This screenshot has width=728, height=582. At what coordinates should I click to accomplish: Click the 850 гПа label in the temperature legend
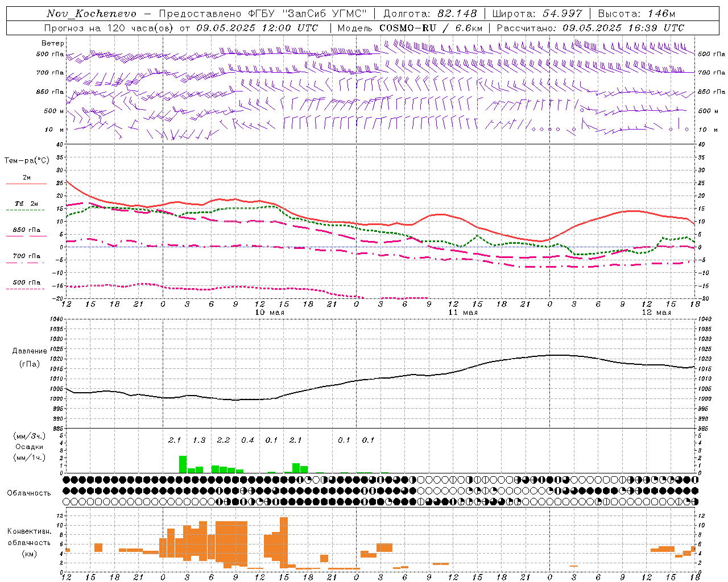(x=27, y=230)
